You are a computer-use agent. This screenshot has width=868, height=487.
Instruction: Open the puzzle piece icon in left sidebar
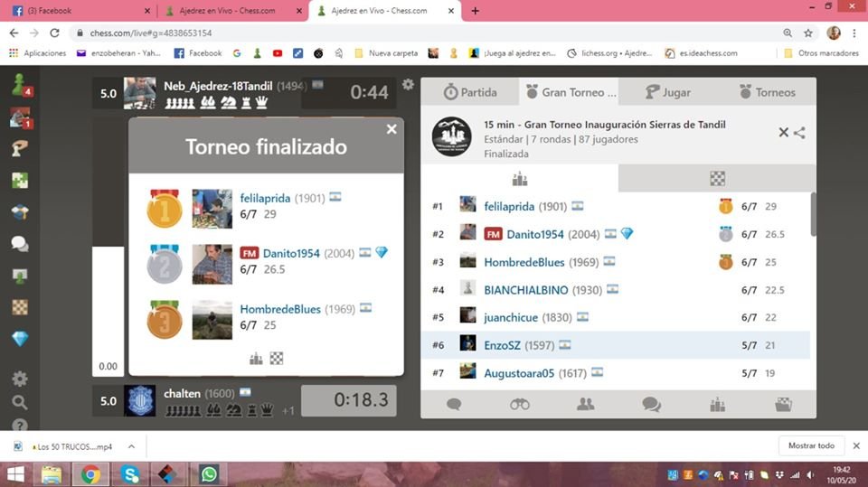(x=19, y=180)
